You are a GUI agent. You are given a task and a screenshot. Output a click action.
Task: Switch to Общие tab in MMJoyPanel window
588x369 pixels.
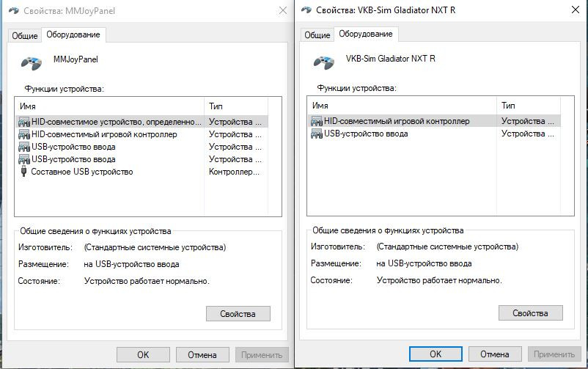tap(25, 36)
